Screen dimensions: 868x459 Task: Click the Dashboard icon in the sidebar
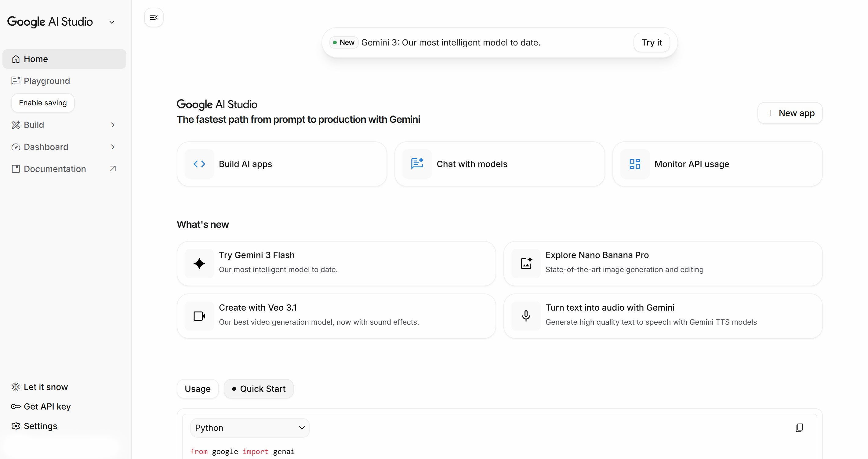pyautogui.click(x=16, y=147)
